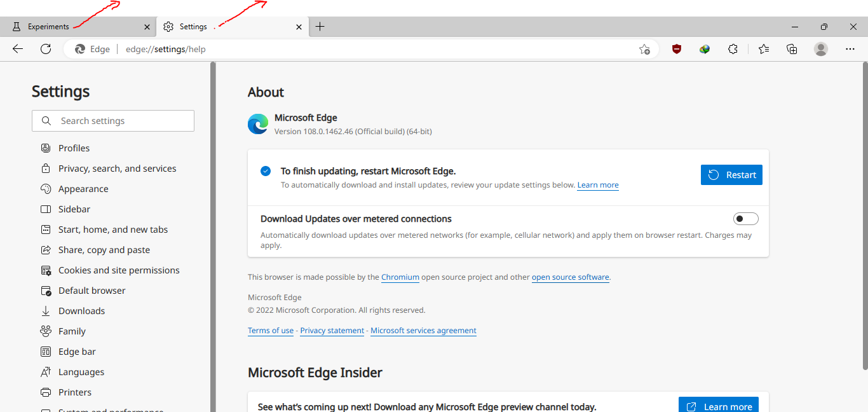Click the Microsoft Edge logo in About

click(x=258, y=124)
